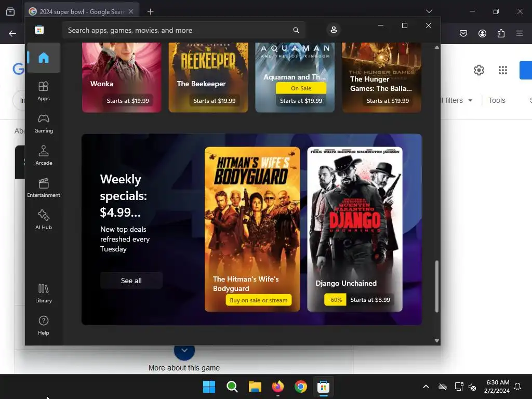
Task: Click the Microsoft Store logo icon
Action: point(39,30)
